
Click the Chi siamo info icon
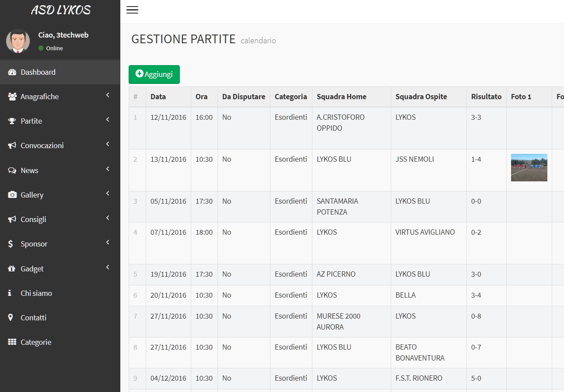point(10,293)
